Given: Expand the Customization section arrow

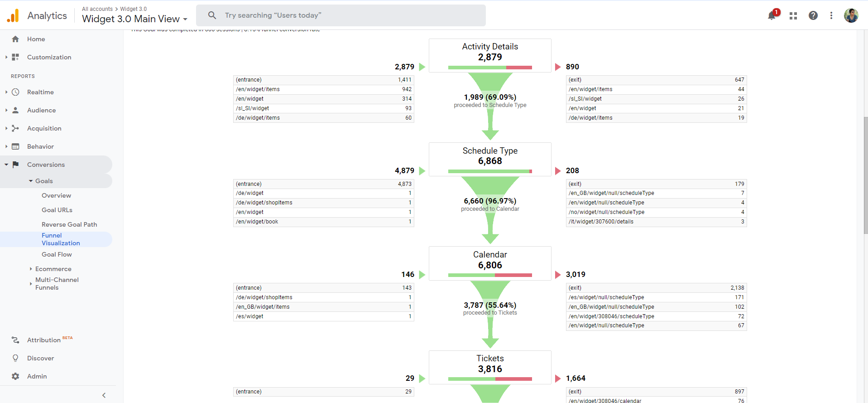Looking at the screenshot, I should (6, 57).
